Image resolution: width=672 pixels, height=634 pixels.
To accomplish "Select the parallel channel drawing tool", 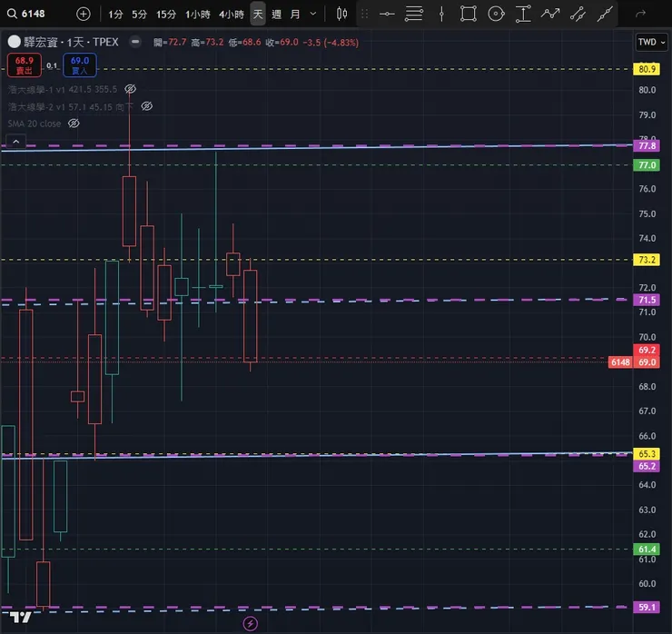I will (x=578, y=15).
